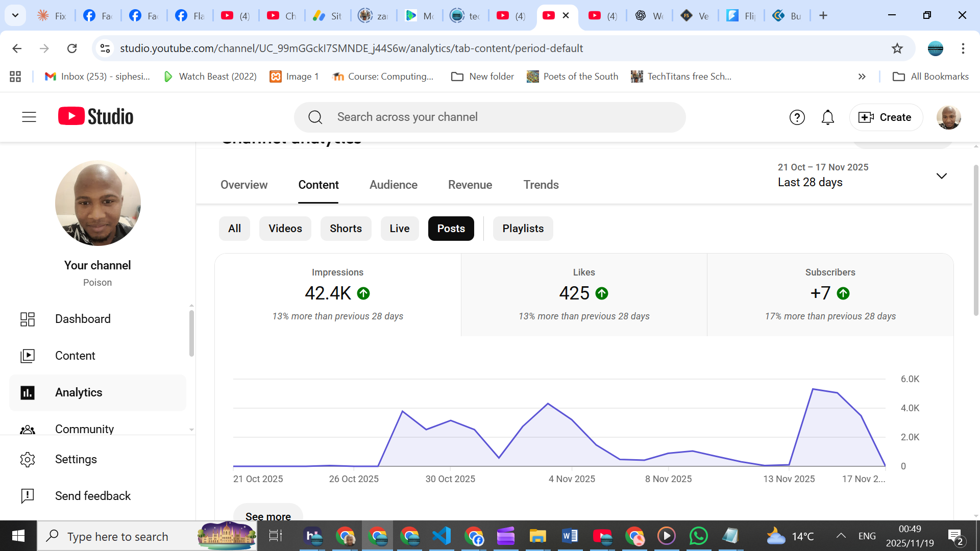
Task: Switch to the Revenue tab
Action: tap(470, 185)
